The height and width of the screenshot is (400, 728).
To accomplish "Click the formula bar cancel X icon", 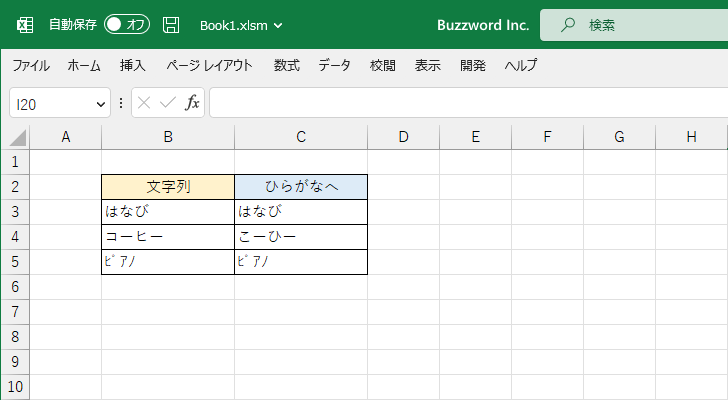I will pos(144,103).
